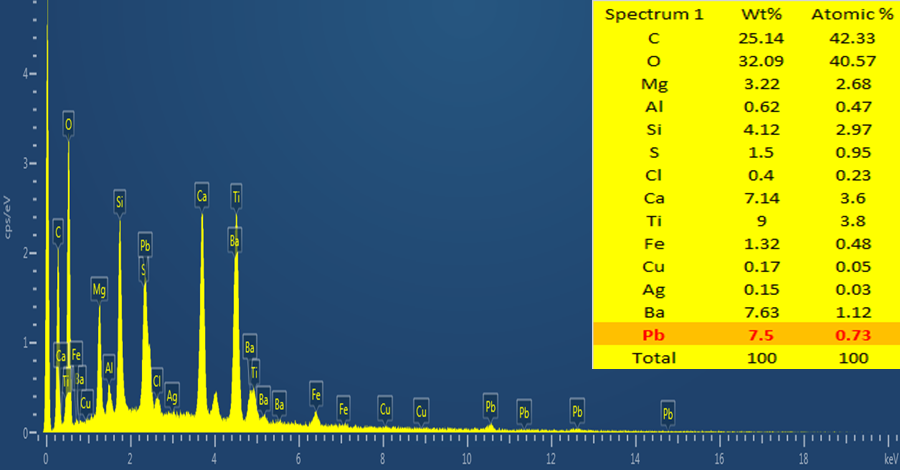Click Ti label atop tallest titanium peak
Image resolution: width=900 pixels, height=470 pixels.
(x=236, y=196)
